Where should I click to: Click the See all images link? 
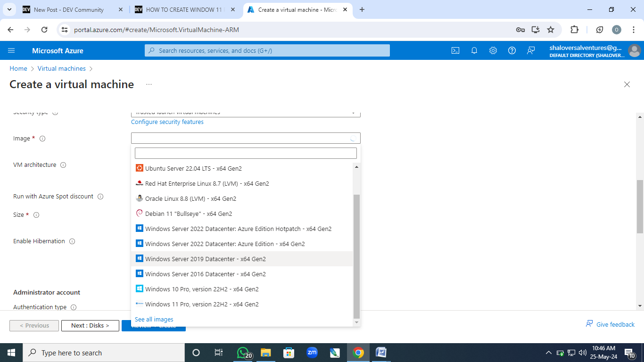pyautogui.click(x=154, y=319)
